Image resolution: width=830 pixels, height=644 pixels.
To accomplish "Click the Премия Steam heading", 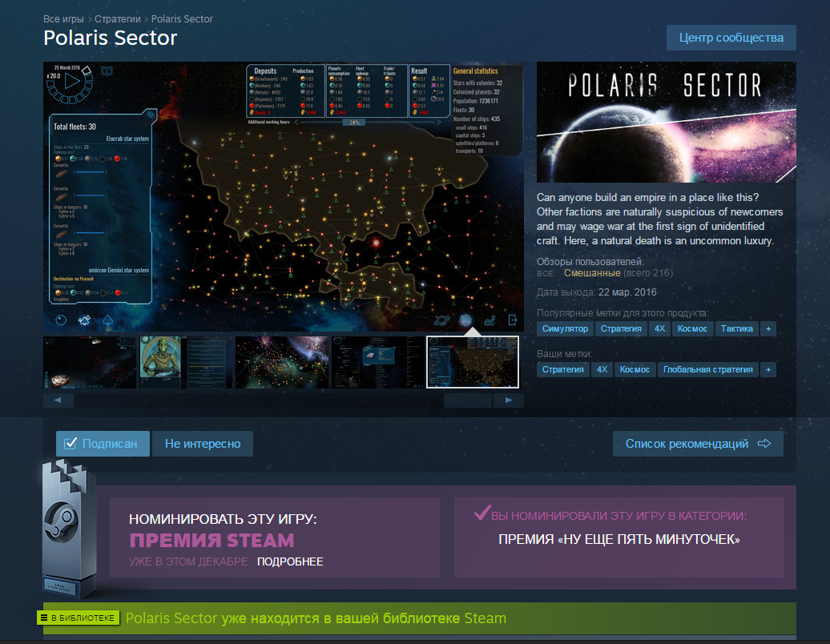I will [x=212, y=541].
